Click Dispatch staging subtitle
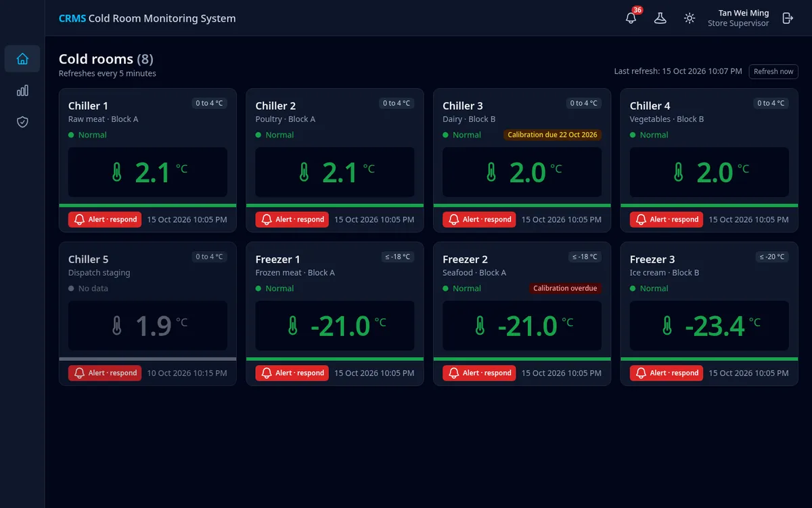Screen dimensions: 812x508 coord(99,273)
